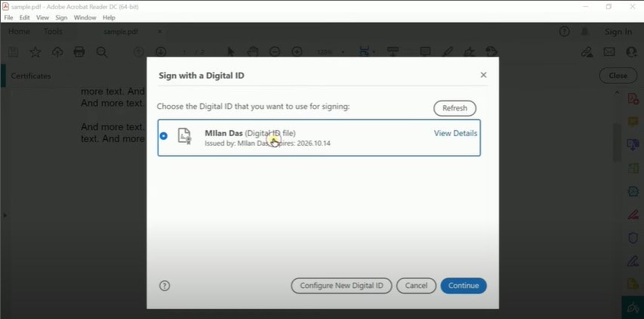Select the sample.pdf document tab
Image resolution: width=644 pixels, height=319 pixels.
click(x=120, y=32)
